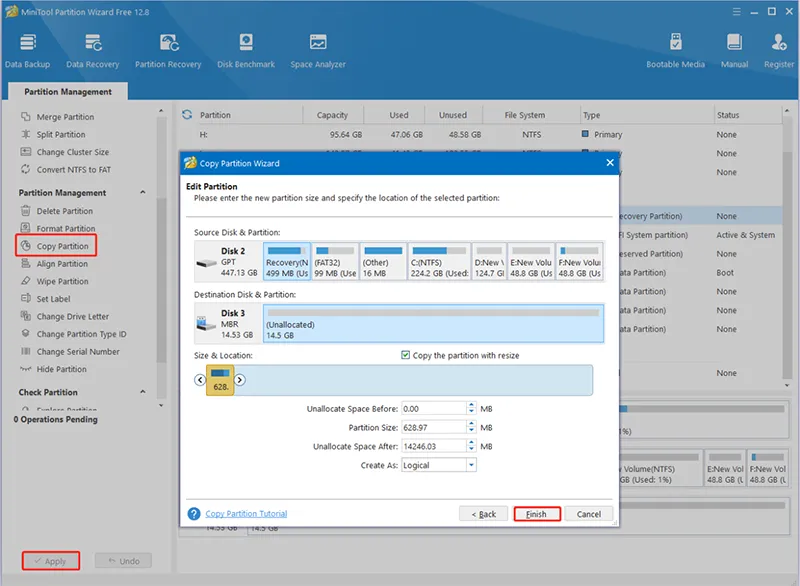Open the application hamburger menu

[x=736, y=12]
